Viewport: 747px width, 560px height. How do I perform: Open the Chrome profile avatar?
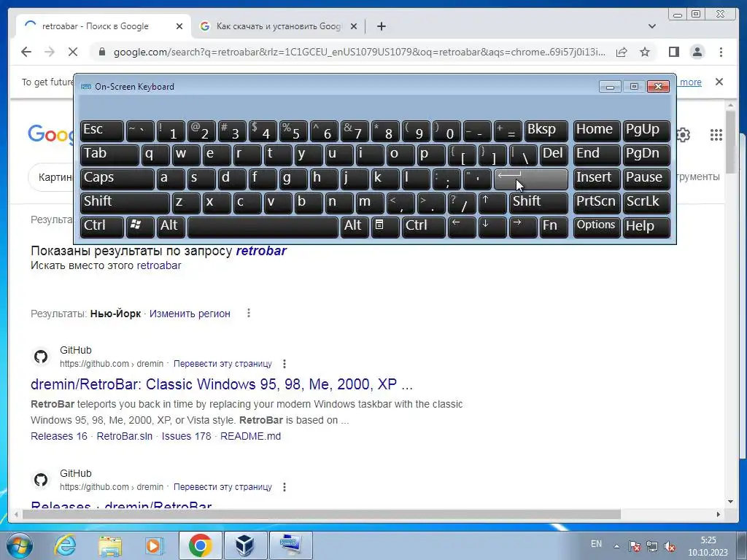(697, 52)
